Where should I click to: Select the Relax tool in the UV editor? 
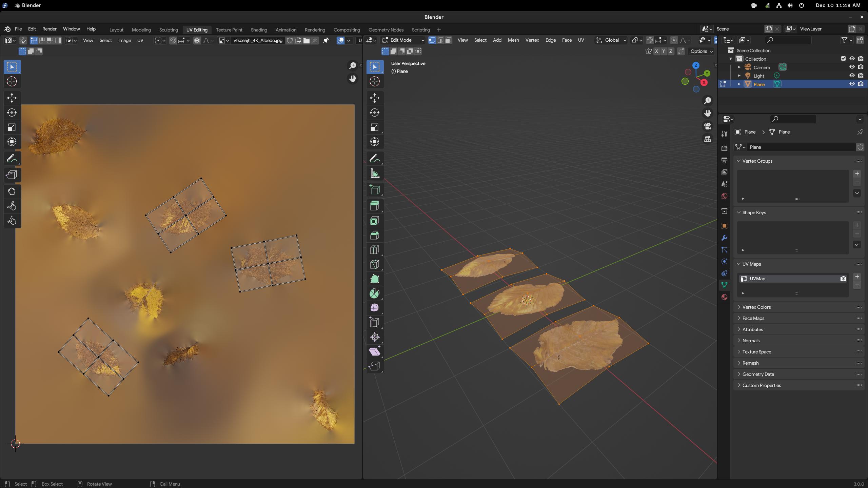point(12,206)
